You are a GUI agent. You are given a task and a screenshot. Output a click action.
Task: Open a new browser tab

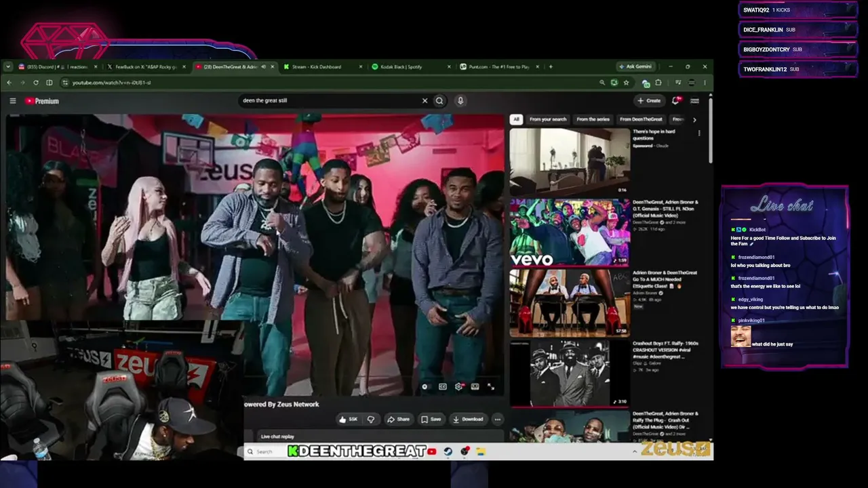pos(550,66)
